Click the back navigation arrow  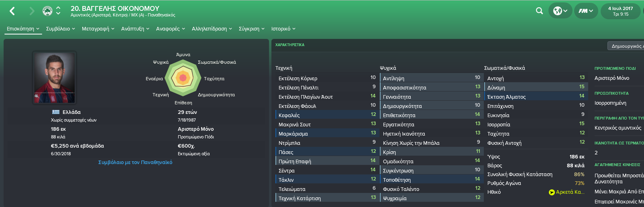point(12,11)
